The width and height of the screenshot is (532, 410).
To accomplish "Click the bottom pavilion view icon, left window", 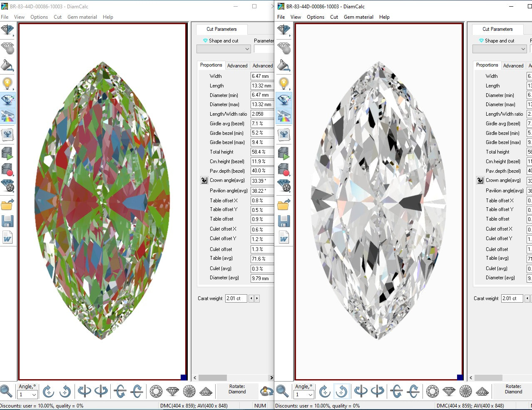I will pos(189,391).
